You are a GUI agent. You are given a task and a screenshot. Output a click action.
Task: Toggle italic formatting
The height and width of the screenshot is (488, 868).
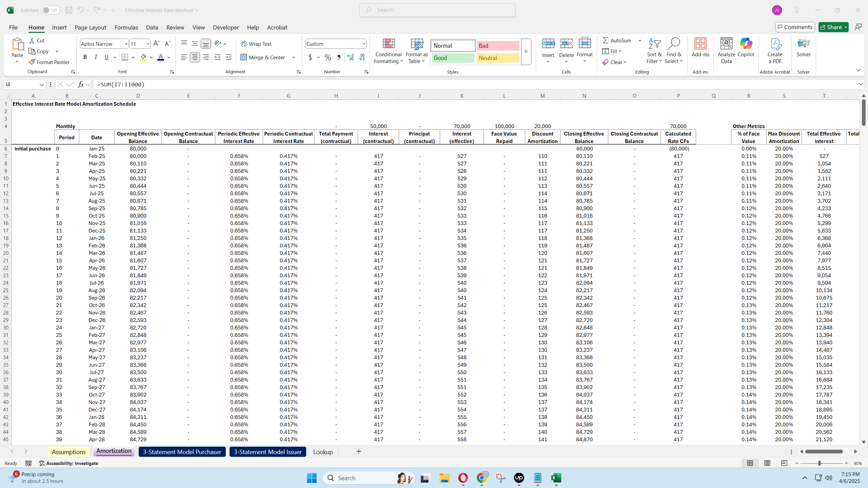click(96, 57)
